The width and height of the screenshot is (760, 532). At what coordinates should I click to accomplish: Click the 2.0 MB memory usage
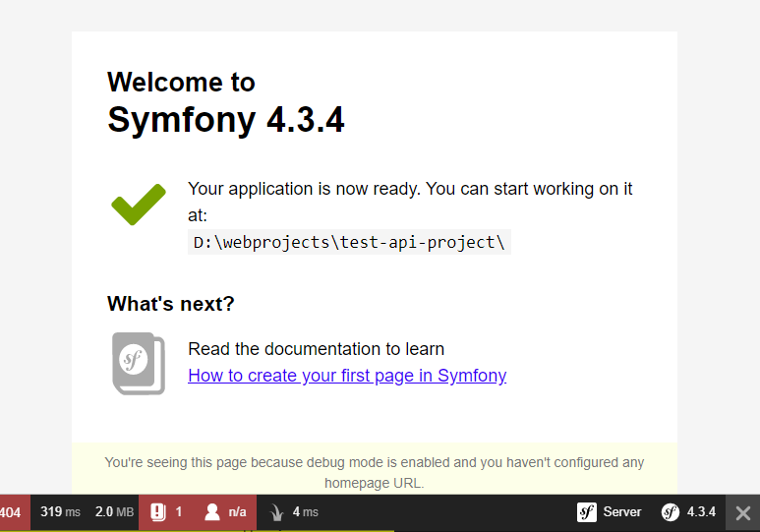point(114,512)
